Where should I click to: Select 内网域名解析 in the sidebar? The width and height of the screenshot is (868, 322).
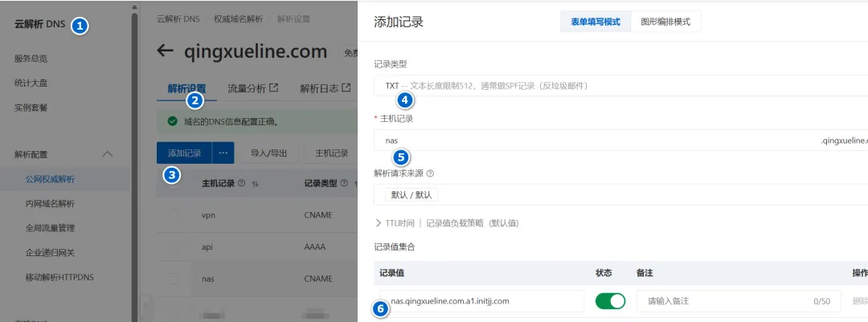point(50,204)
